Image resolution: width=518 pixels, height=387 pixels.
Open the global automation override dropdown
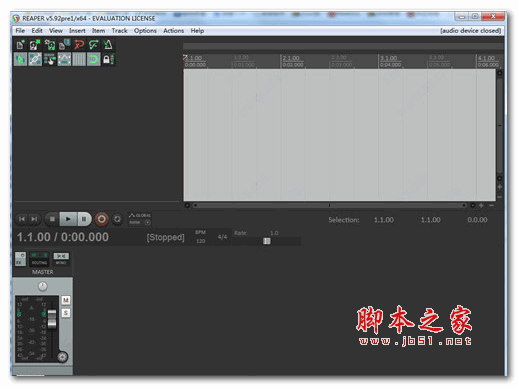tap(140, 219)
